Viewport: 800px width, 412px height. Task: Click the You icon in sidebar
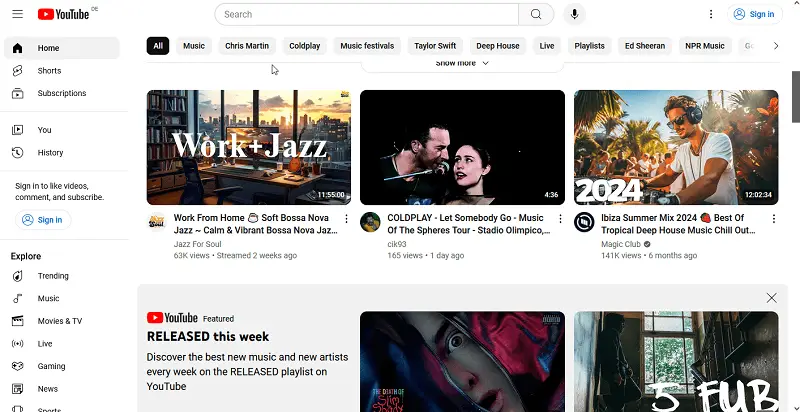[x=17, y=130]
